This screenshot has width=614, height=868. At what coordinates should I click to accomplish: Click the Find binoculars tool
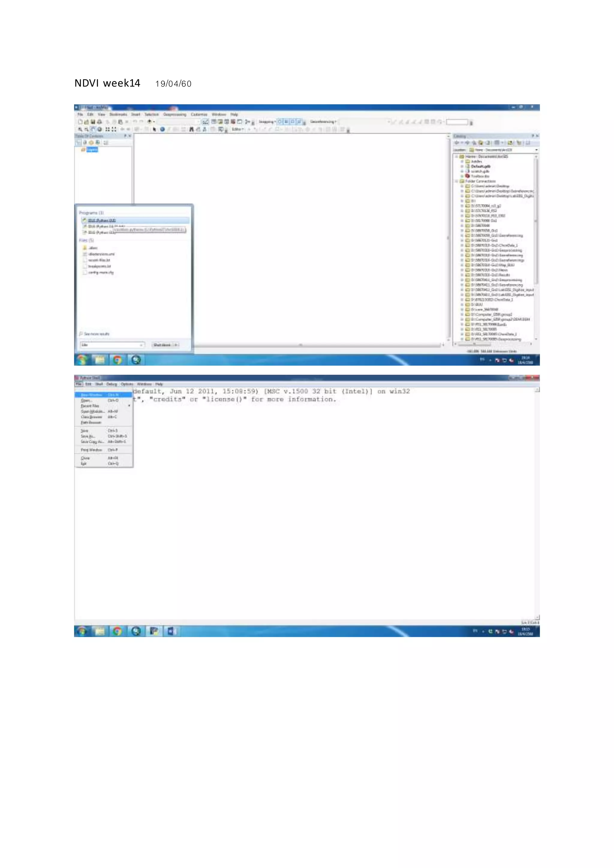191,129
